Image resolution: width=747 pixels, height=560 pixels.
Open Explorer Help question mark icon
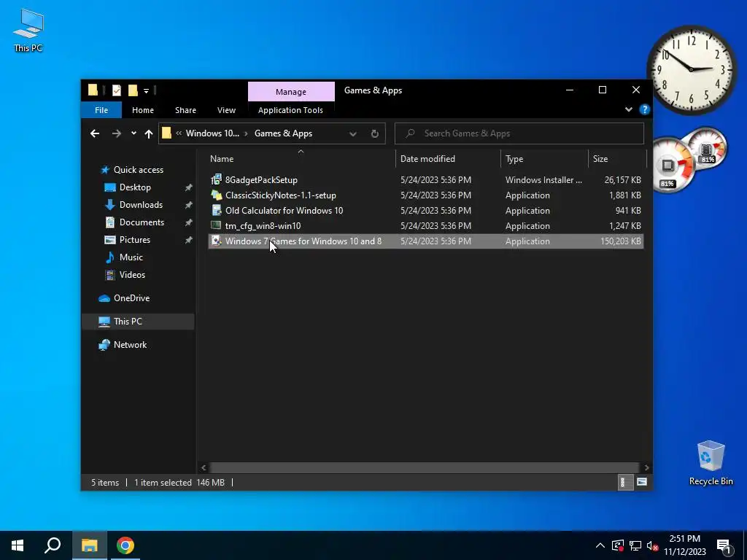pos(645,109)
